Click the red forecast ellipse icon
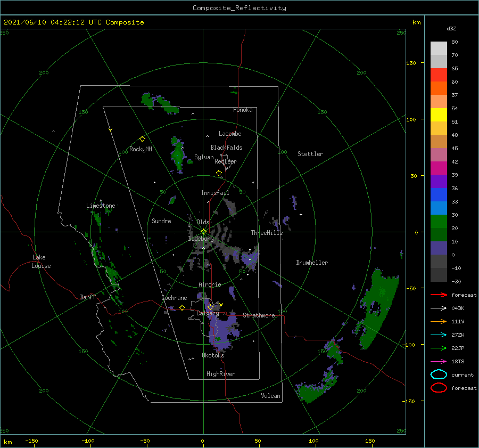 tap(439, 388)
